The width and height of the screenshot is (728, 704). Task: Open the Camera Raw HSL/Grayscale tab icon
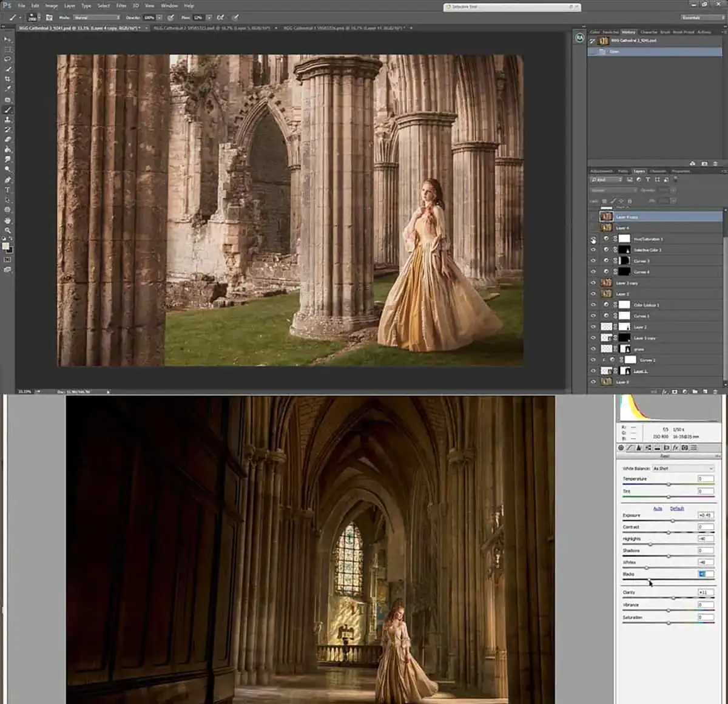click(647, 447)
